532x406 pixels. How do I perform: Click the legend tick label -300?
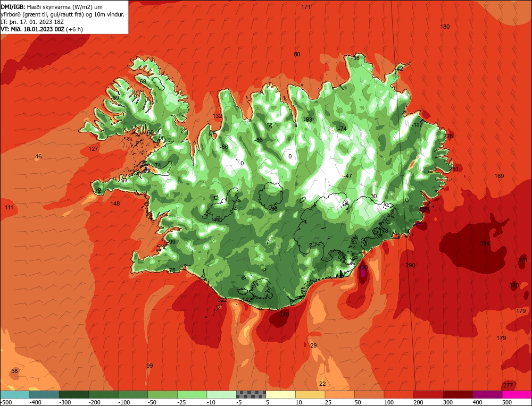click(x=65, y=402)
